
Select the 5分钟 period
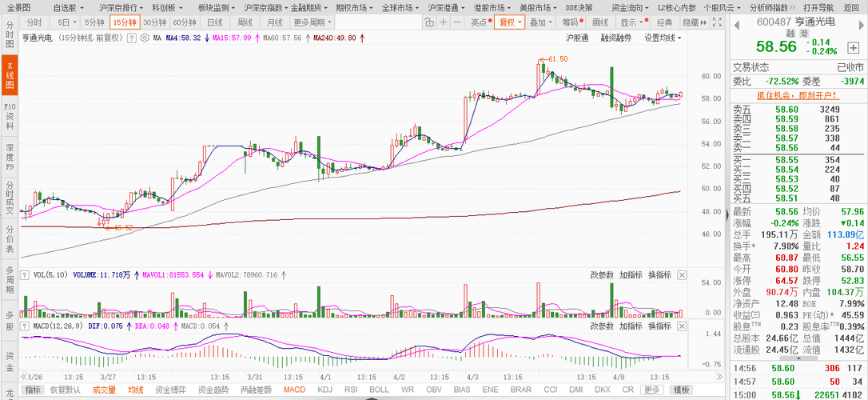pos(94,22)
